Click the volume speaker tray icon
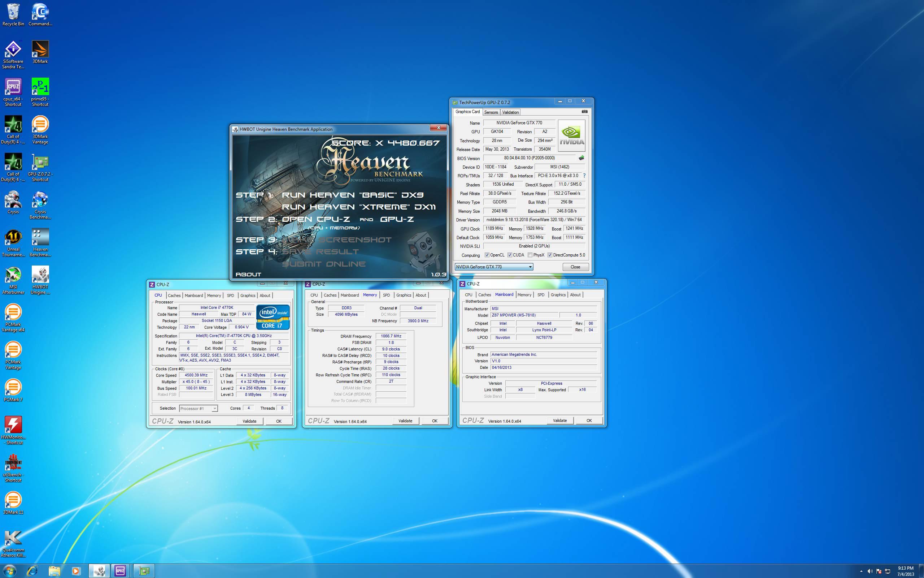 (x=870, y=571)
